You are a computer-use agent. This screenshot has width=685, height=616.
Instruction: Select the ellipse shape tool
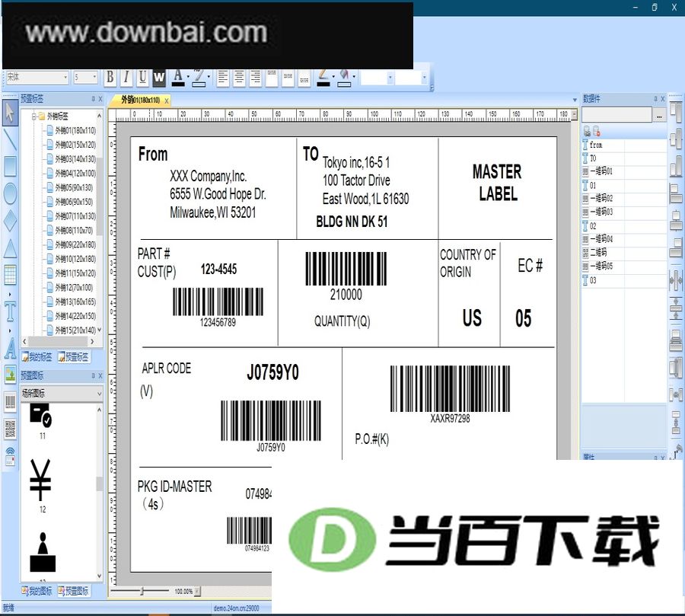pyautogui.click(x=10, y=193)
